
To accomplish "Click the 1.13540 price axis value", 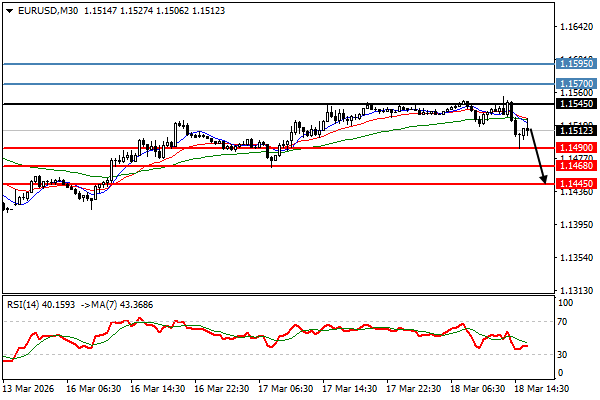I will pos(575,258).
